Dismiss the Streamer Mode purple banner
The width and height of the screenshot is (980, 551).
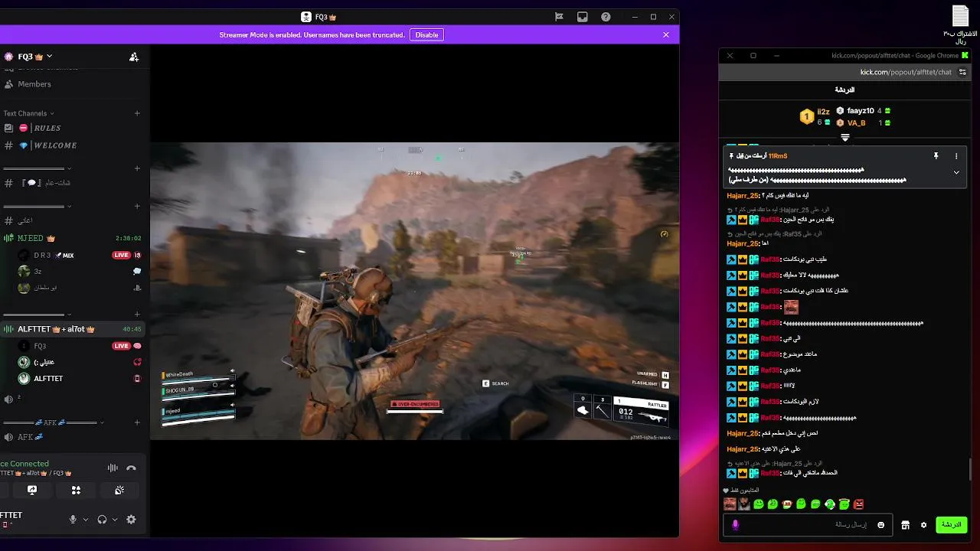pyautogui.click(x=666, y=34)
